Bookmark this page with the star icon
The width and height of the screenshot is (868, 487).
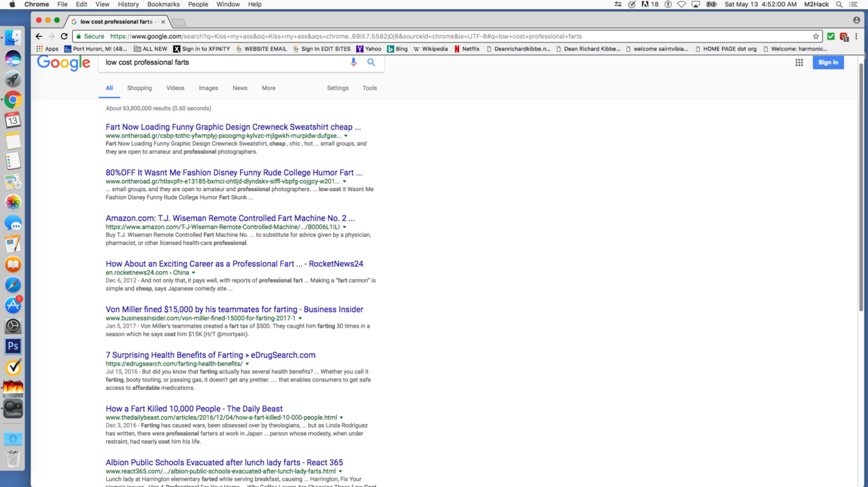[x=816, y=36]
